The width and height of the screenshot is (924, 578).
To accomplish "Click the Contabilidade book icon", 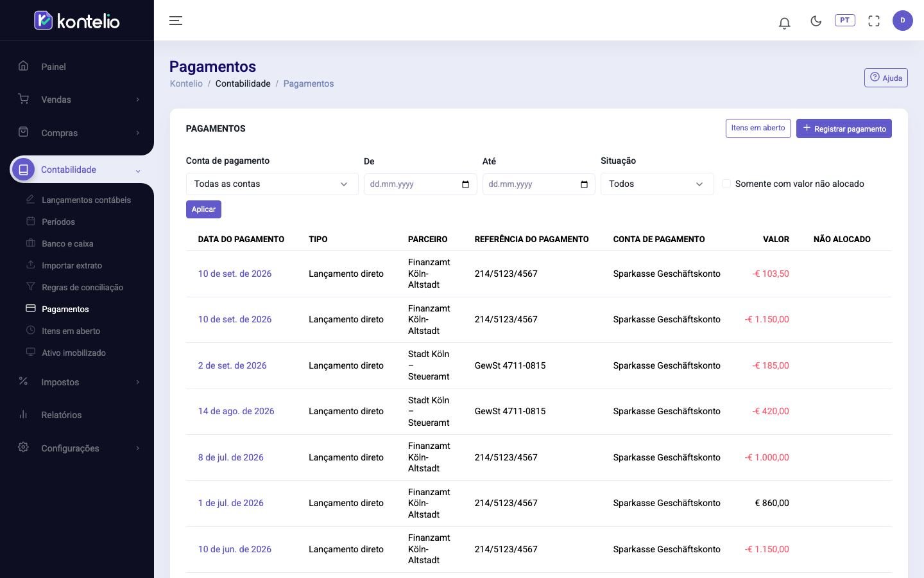I will pyautogui.click(x=23, y=170).
